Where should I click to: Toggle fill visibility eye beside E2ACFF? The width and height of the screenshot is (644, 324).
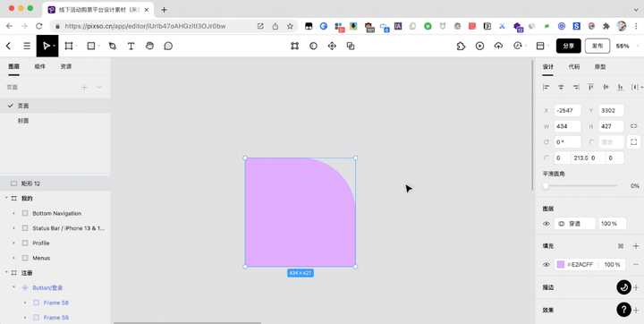547,264
